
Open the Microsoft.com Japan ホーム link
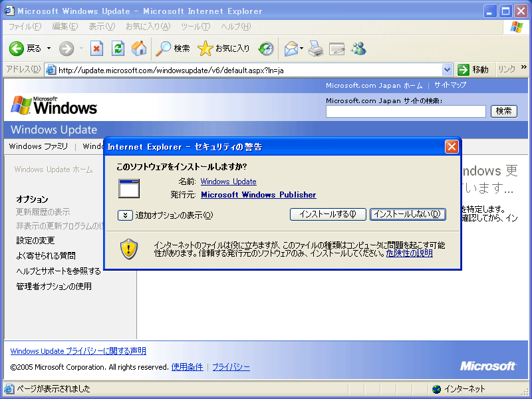374,85
